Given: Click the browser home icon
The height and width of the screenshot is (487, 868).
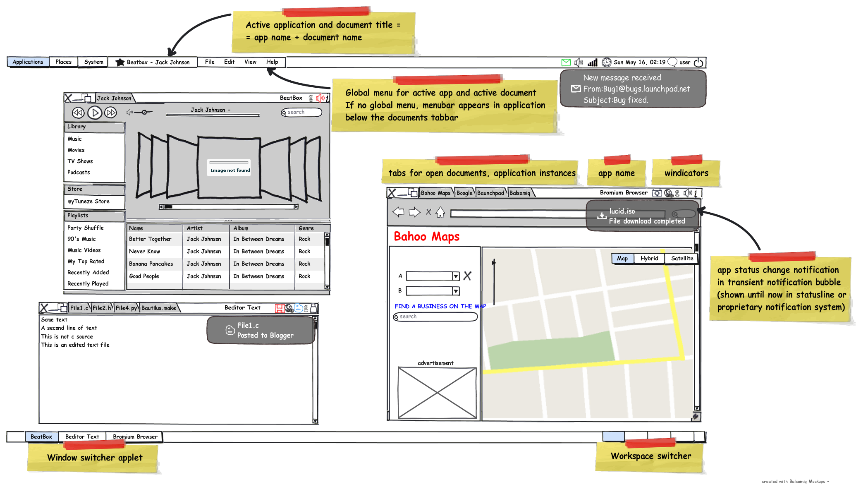Looking at the screenshot, I should coord(440,212).
